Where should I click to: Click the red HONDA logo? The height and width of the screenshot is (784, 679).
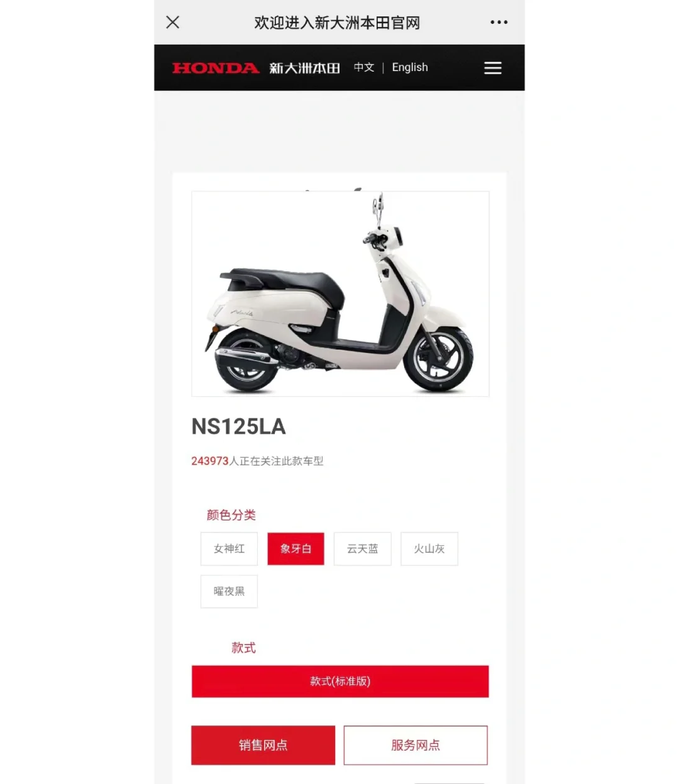(x=216, y=68)
